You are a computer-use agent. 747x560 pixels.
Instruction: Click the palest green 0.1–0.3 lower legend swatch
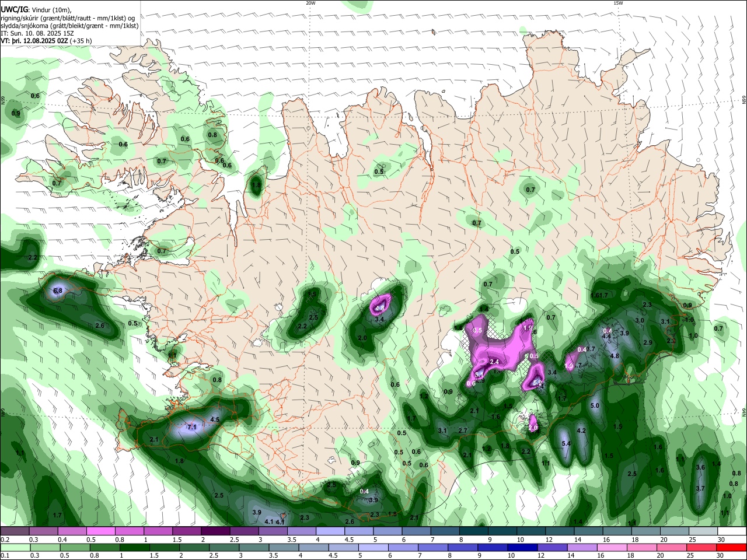[15, 547]
